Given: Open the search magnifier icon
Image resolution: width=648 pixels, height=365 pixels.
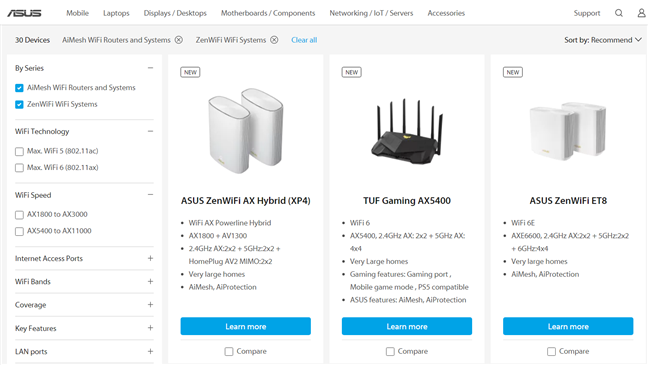Looking at the screenshot, I should [619, 13].
